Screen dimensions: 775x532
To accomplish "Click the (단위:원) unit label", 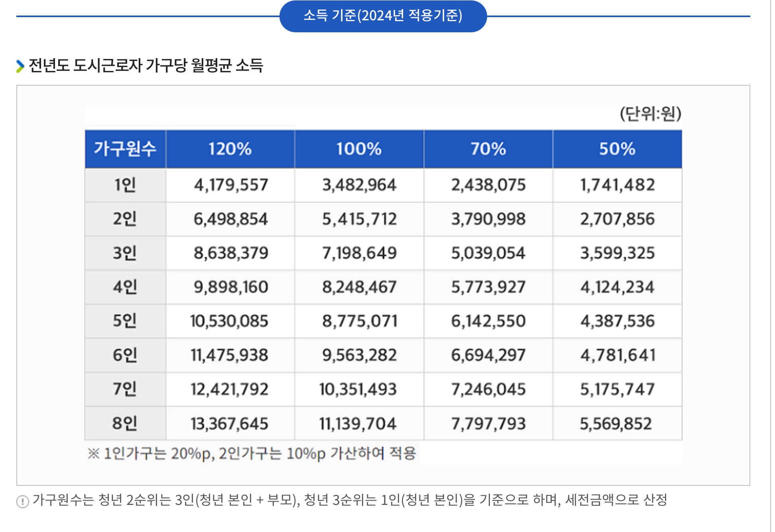I will (650, 114).
